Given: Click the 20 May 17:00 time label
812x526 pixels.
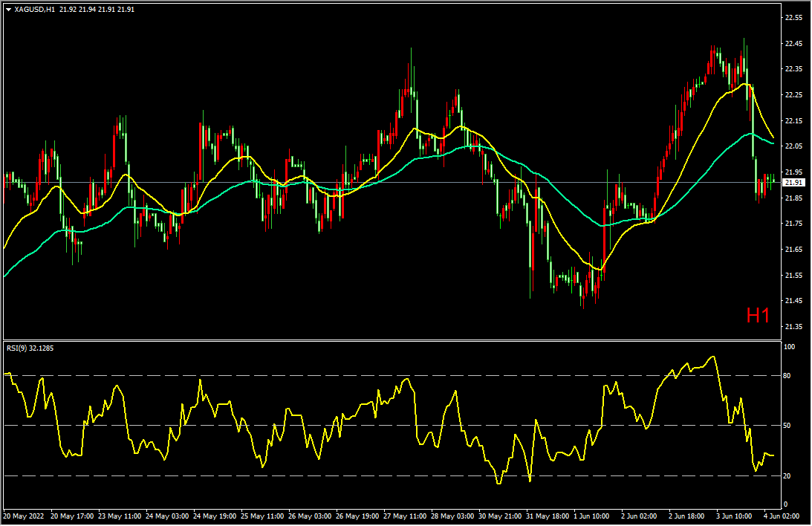Looking at the screenshot, I should click(x=72, y=516).
